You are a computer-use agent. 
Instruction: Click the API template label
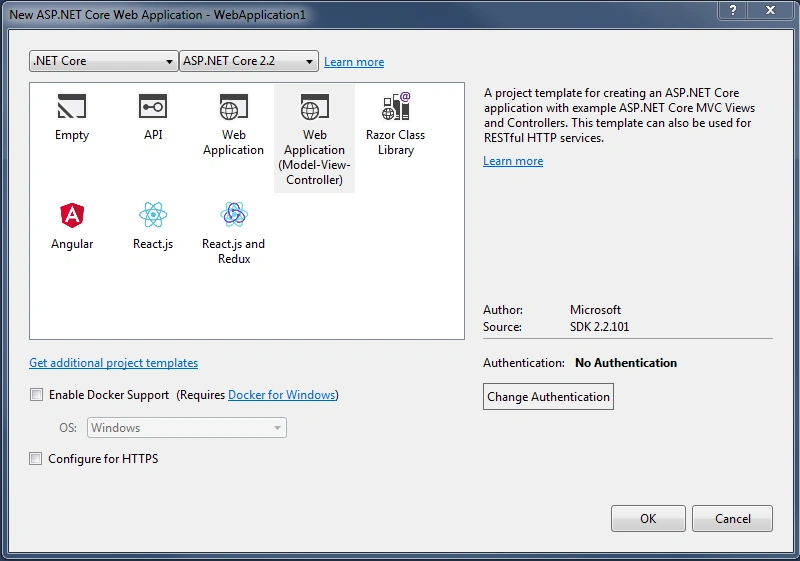[x=153, y=135]
